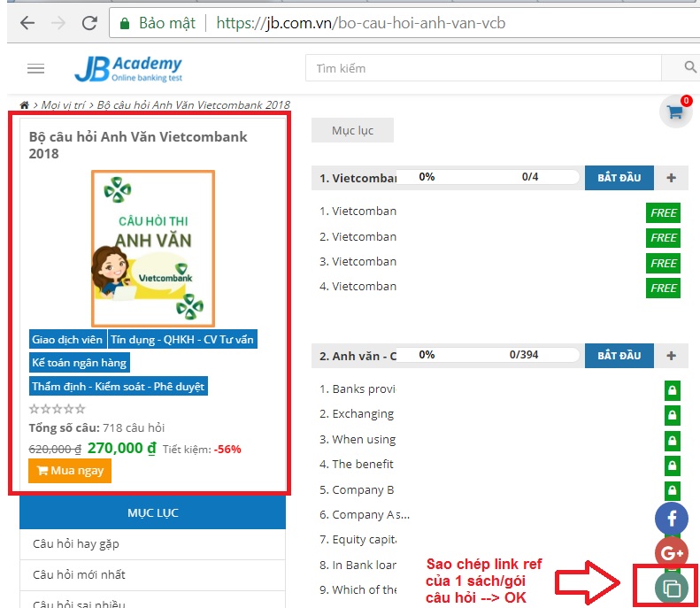700x608 pixels.
Task: Open question 2. Exchanging
Action: 357,414
